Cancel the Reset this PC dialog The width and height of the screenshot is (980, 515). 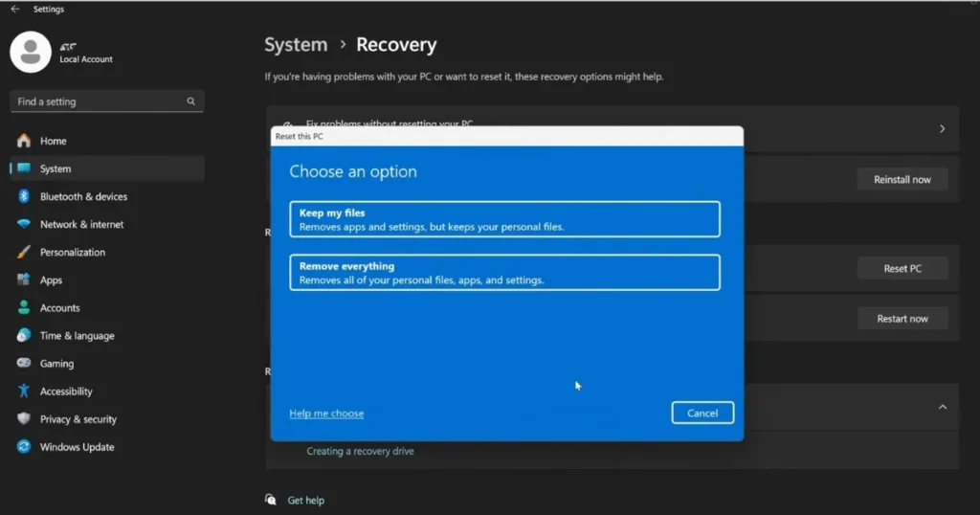tap(702, 413)
